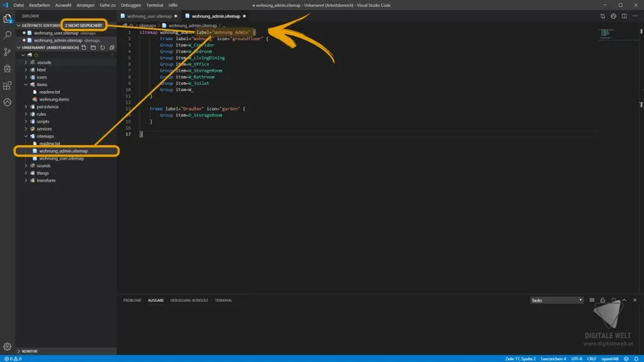The image size is (644, 362).
Task: Open more editor actions ellipsis
Action: tap(635, 16)
